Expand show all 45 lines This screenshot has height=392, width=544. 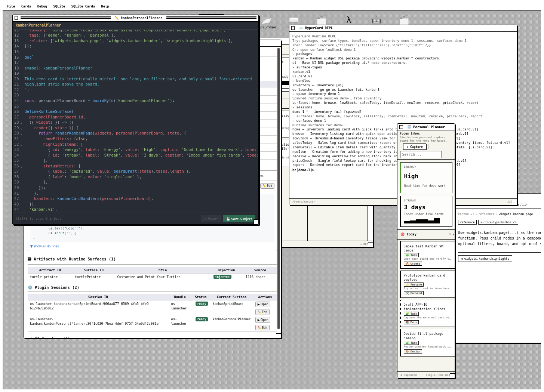click(x=44, y=246)
